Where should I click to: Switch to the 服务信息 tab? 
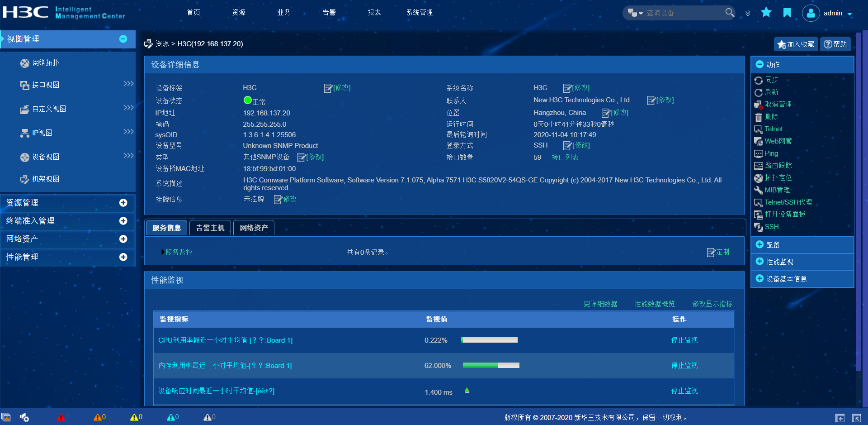[166, 228]
